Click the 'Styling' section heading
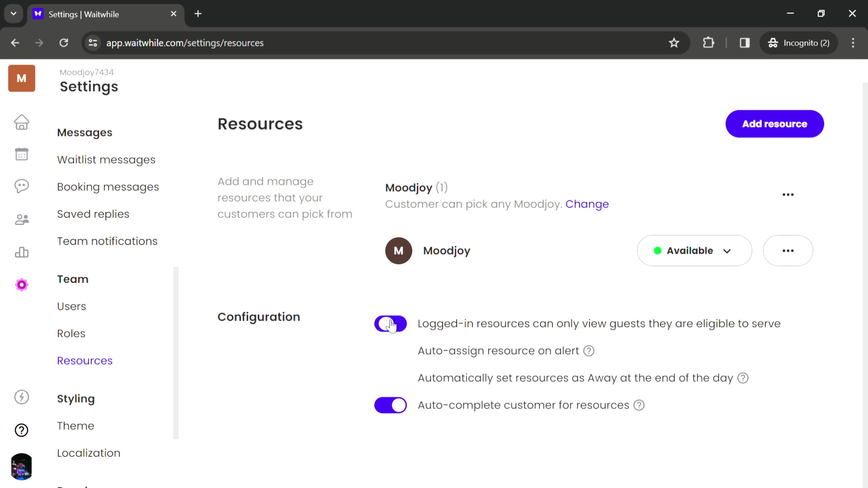The height and width of the screenshot is (488, 868). click(76, 399)
